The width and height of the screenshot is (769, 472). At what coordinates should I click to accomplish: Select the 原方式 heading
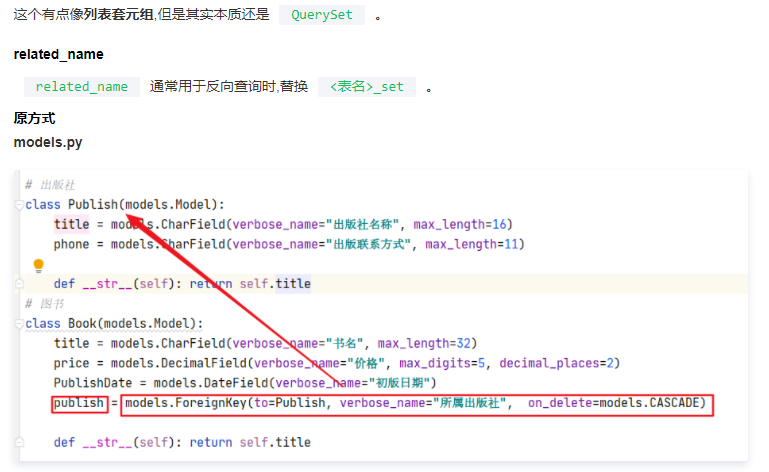click(34, 118)
